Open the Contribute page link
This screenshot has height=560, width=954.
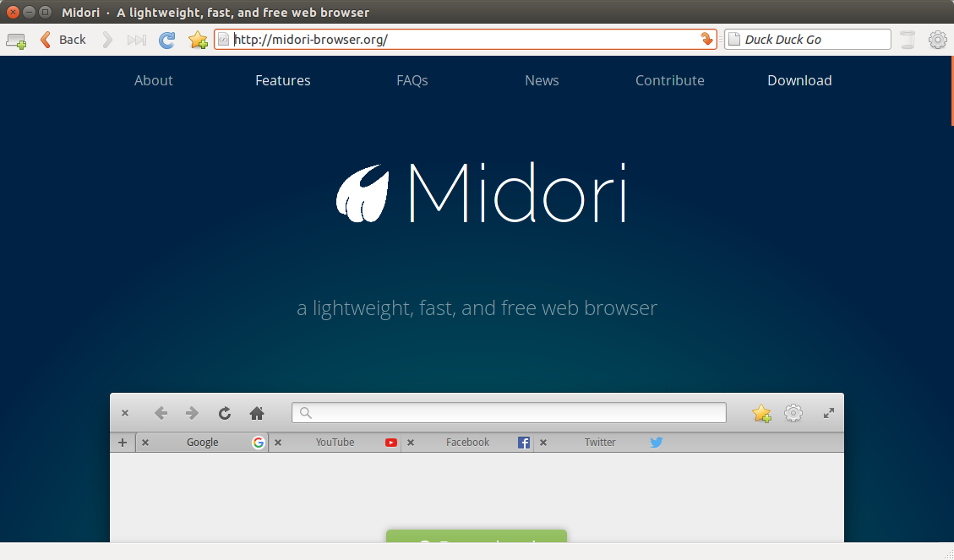coord(670,80)
